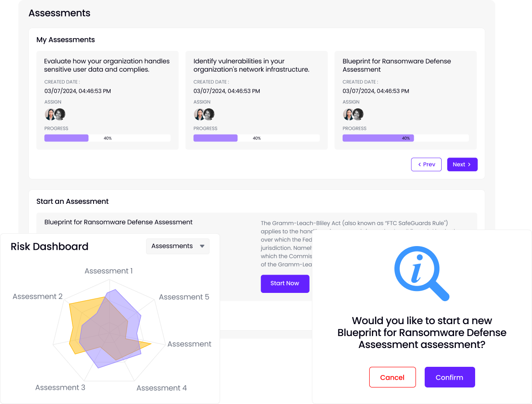Go to the Next page of assessments
The image size is (532, 404).
462,164
